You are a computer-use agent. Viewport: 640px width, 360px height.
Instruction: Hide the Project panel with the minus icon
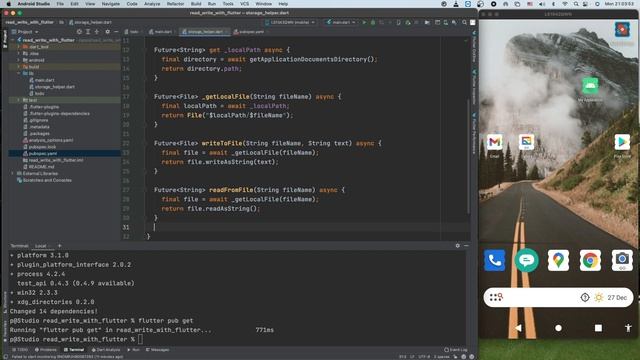(x=116, y=31)
